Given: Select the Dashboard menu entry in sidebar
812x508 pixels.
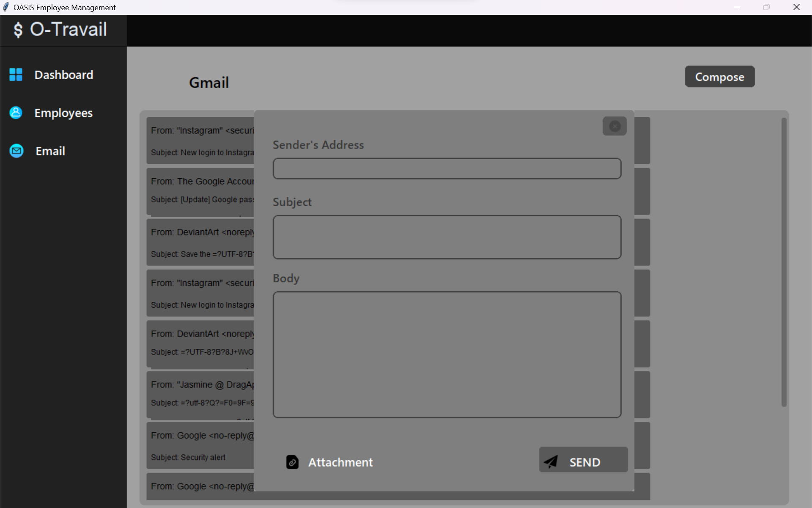Looking at the screenshot, I should (64, 75).
